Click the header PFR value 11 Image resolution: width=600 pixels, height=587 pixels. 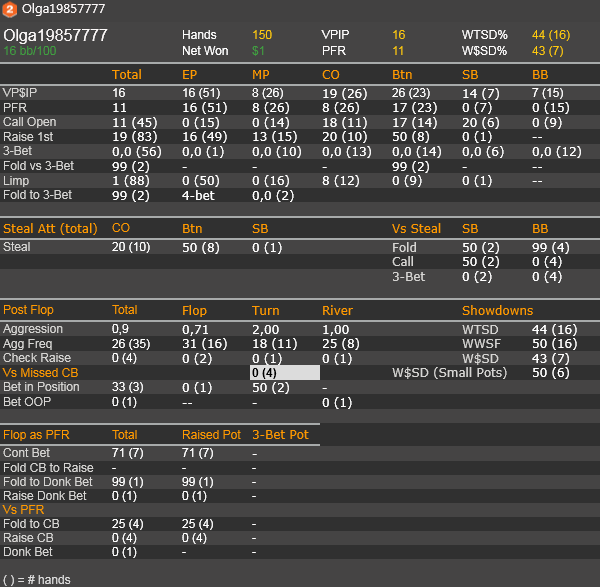pos(398,51)
